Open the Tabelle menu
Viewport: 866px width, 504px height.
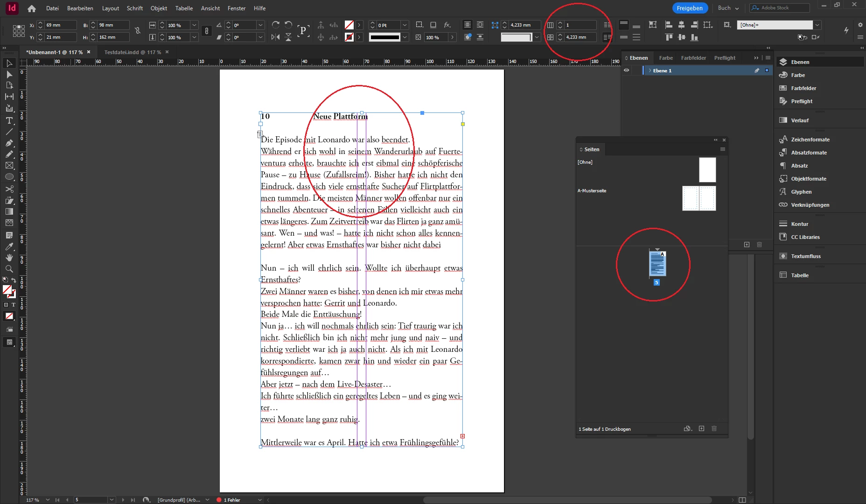pos(184,8)
